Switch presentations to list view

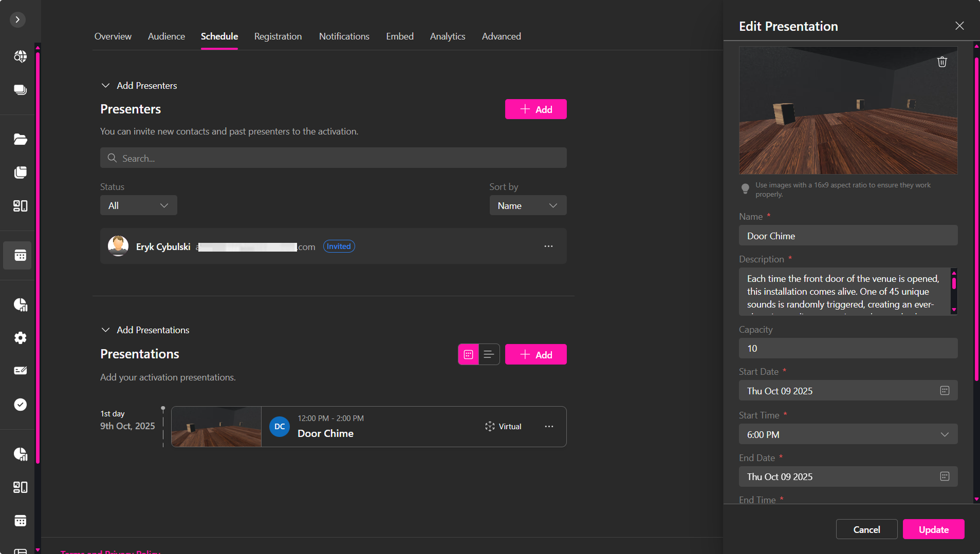click(489, 355)
